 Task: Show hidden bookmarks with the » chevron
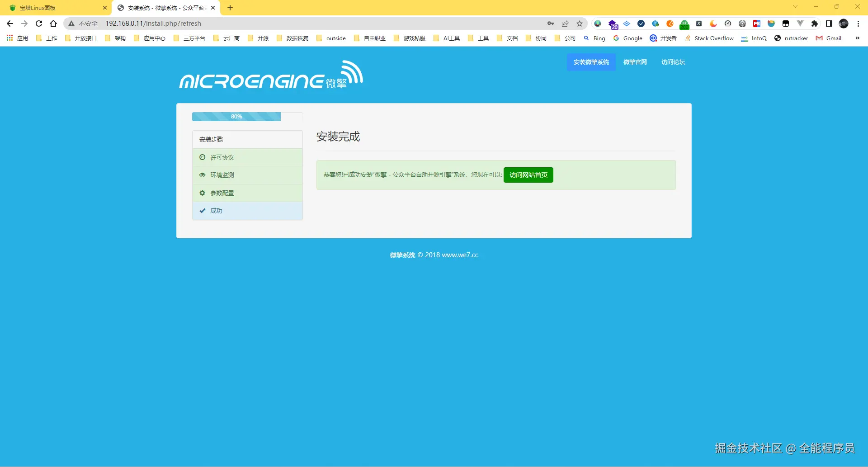point(857,38)
